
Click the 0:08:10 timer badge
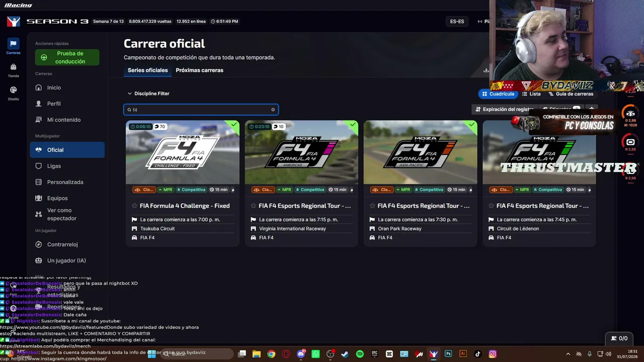click(140, 127)
